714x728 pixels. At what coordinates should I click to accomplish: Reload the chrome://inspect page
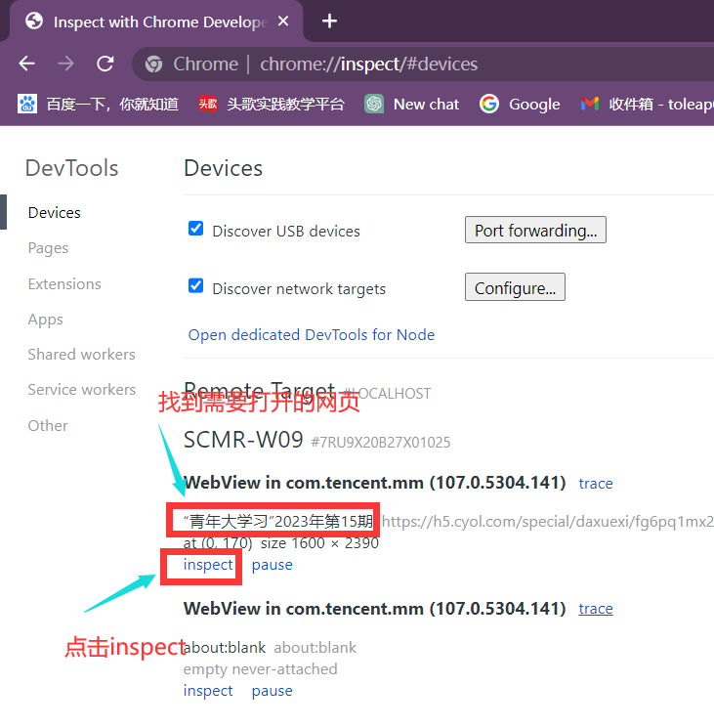(x=105, y=64)
